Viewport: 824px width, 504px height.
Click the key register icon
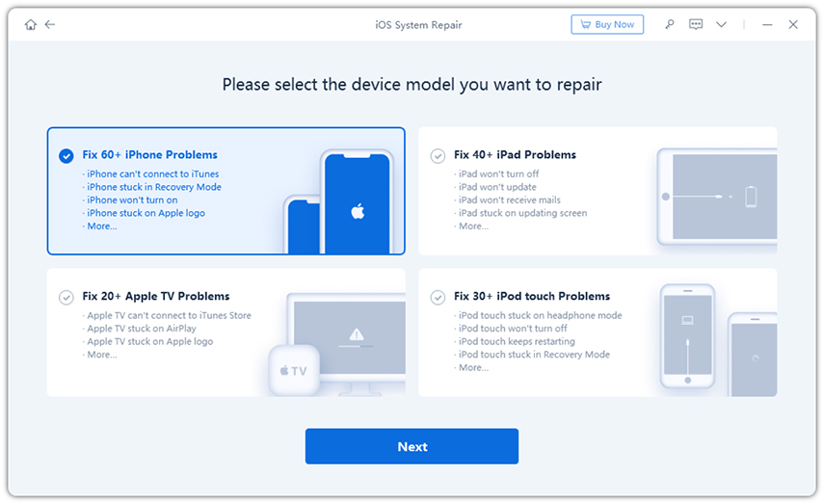670,25
